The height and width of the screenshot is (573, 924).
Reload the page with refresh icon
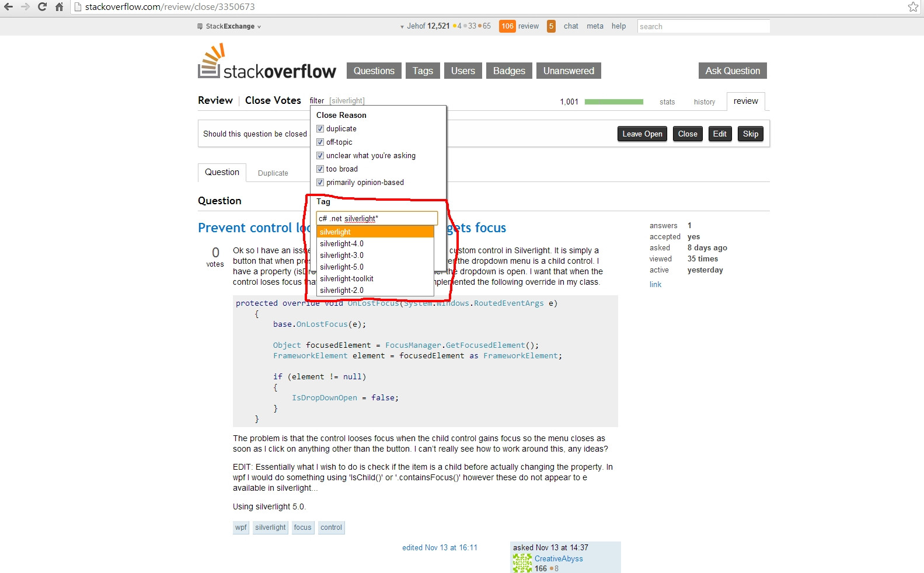(42, 7)
